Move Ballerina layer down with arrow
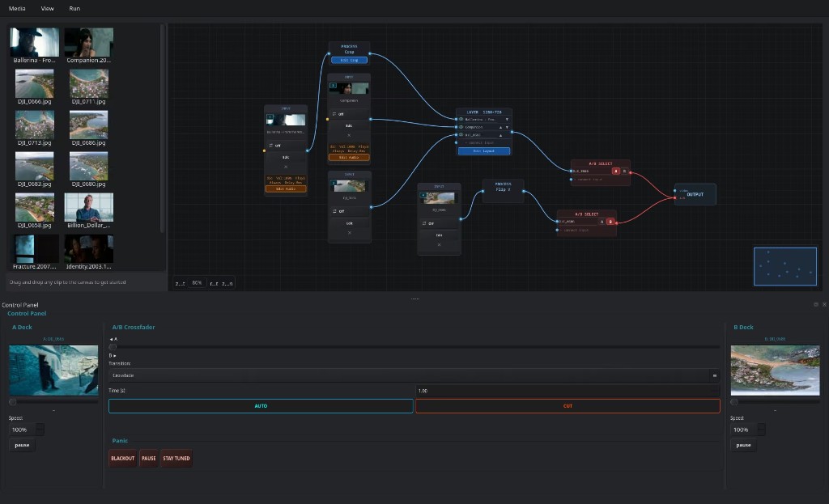The width and height of the screenshot is (829, 504). 507,120
